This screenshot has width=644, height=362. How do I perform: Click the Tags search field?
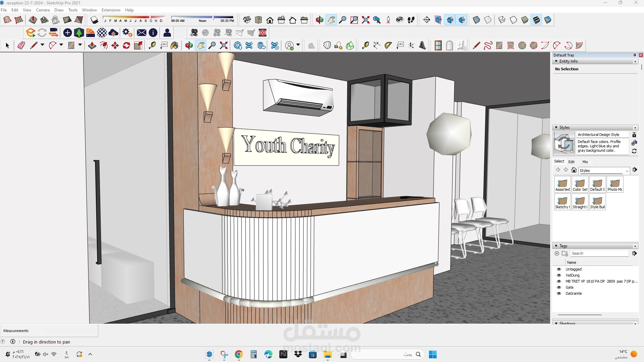[599, 253]
